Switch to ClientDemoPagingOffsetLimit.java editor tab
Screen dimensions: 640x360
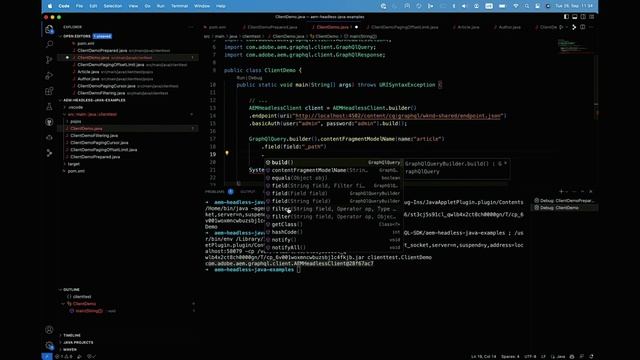[403, 27]
